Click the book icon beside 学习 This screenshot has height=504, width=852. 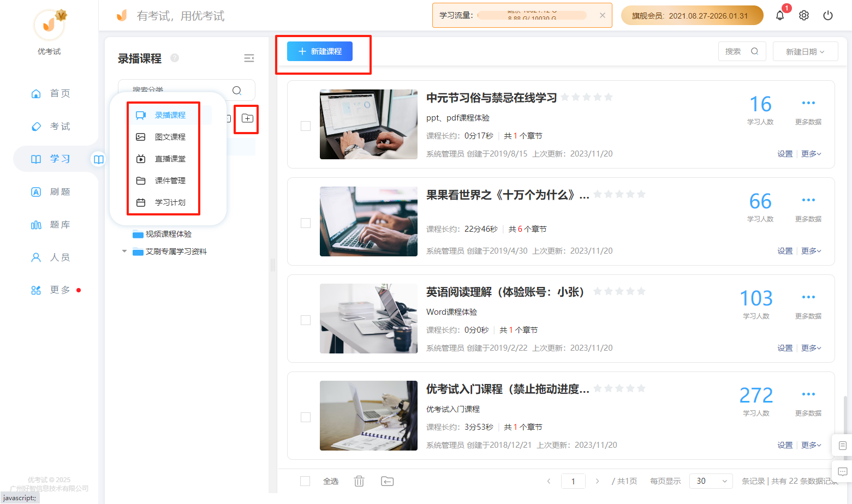pos(99,159)
